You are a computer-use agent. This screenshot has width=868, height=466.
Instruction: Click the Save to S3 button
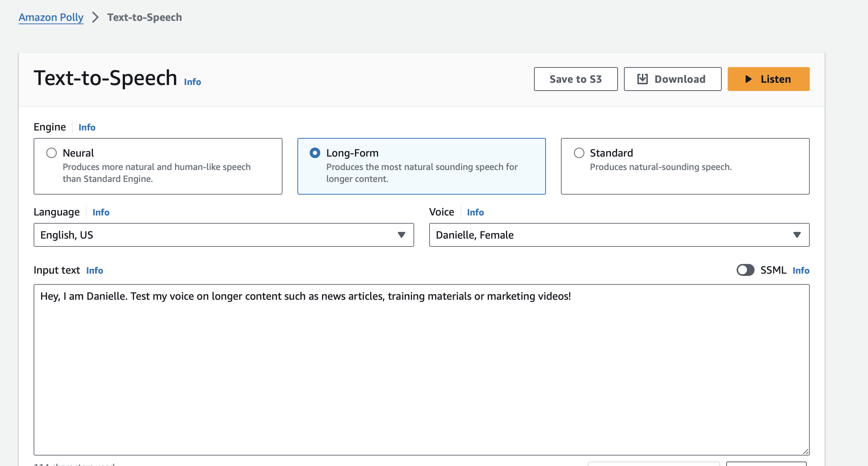point(576,79)
